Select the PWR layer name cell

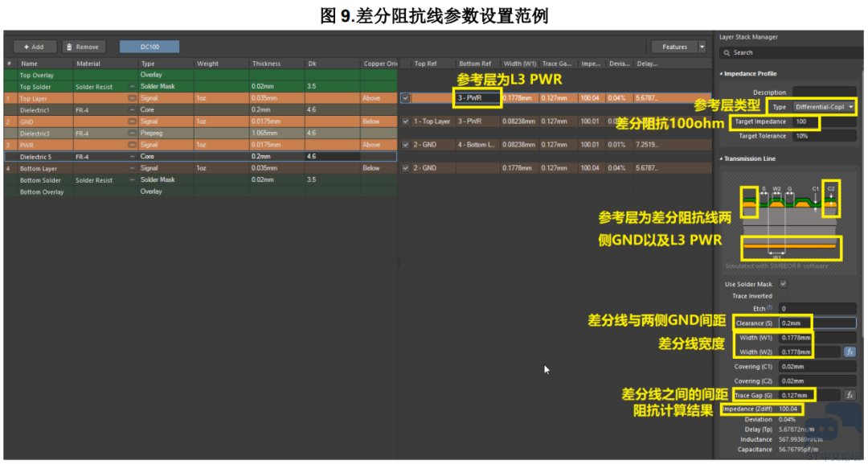27,146
